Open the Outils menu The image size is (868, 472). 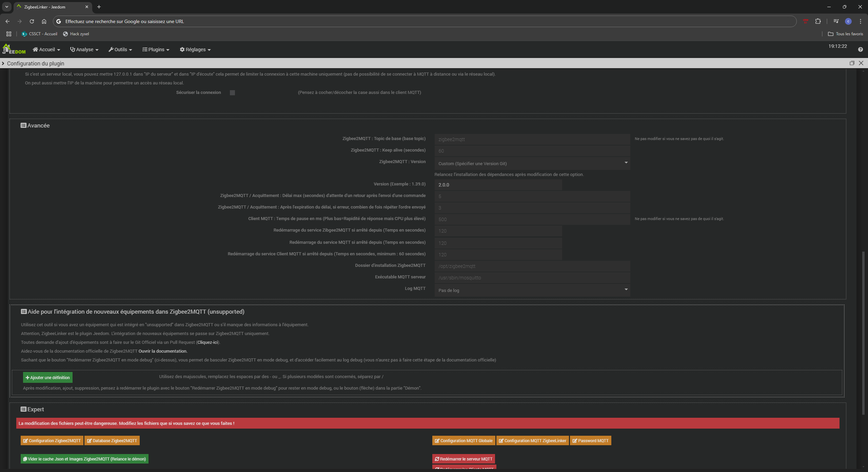pyautogui.click(x=120, y=50)
